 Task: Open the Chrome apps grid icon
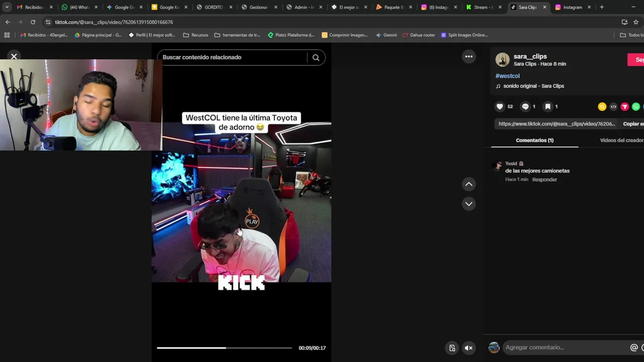[7, 35]
